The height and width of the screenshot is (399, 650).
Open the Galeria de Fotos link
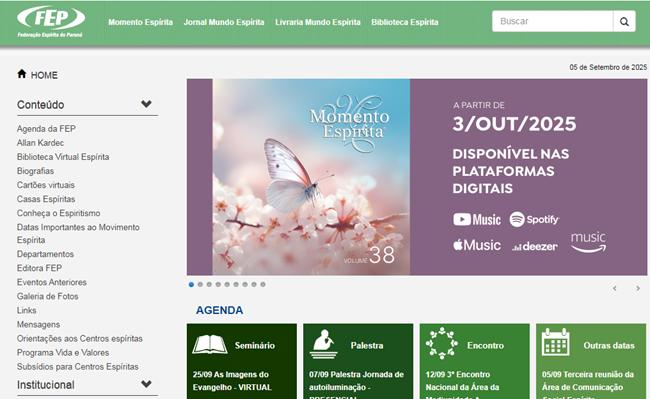(48, 296)
